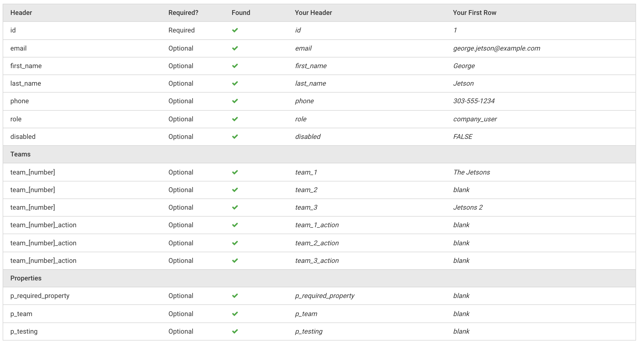The width and height of the screenshot is (644, 348).
Task: Click the checkmark for team_3_action
Action: [x=235, y=261]
